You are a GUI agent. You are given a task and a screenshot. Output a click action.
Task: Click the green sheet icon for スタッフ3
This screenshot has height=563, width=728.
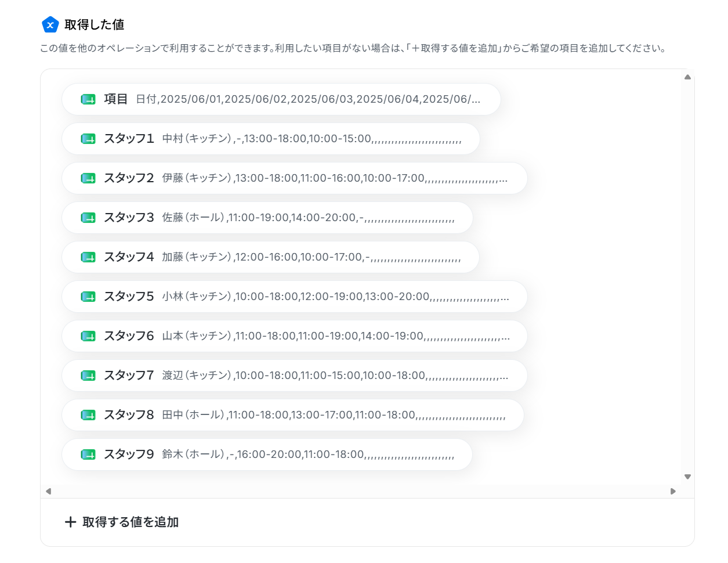pos(88,218)
